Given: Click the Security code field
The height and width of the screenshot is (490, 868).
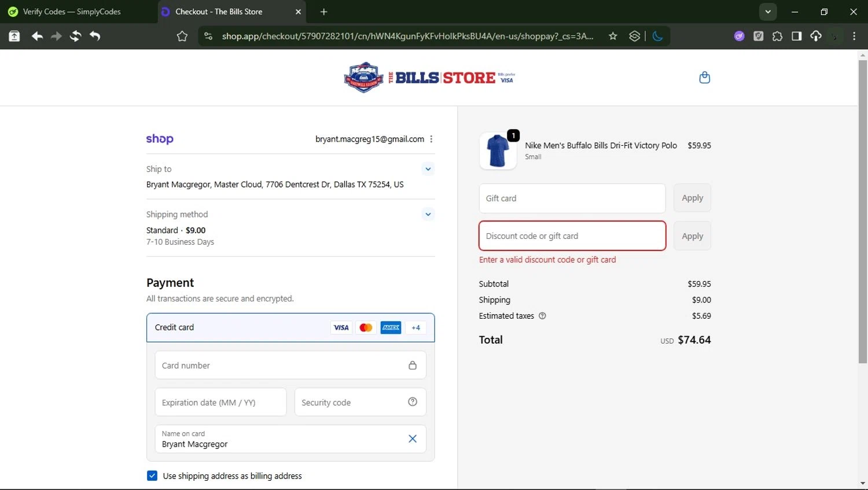Looking at the screenshot, I should [361, 402].
